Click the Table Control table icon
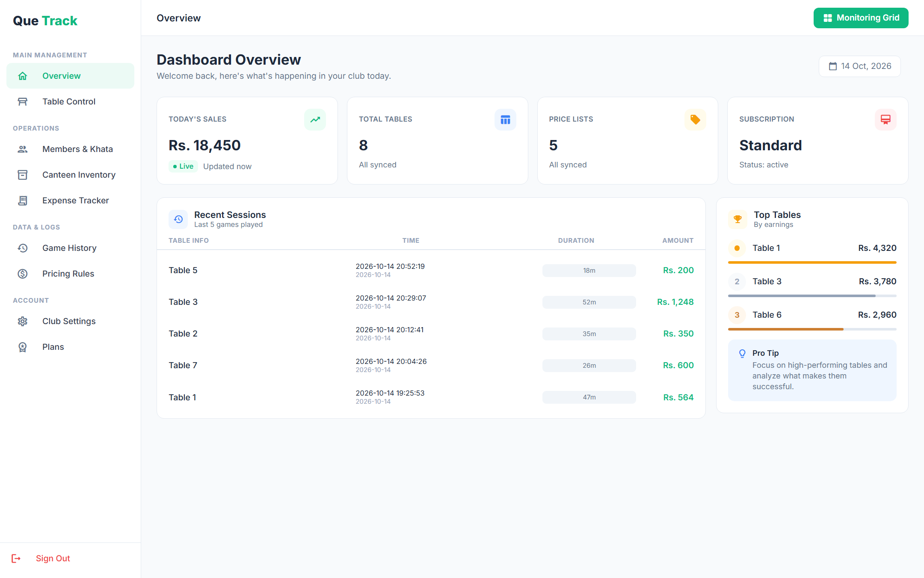Image resolution: width=924 pixels, height=578 pixels. point(23,101)
